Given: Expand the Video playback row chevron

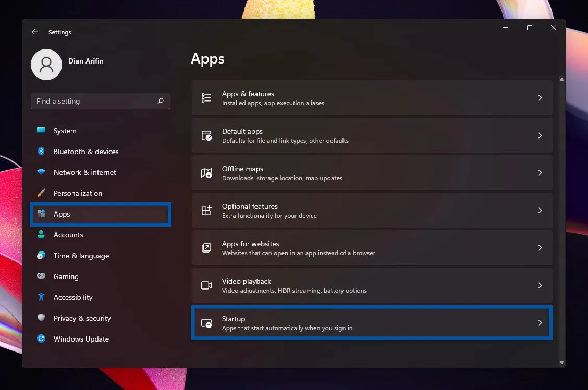Looking at the screenshot, I should [540, 285].
